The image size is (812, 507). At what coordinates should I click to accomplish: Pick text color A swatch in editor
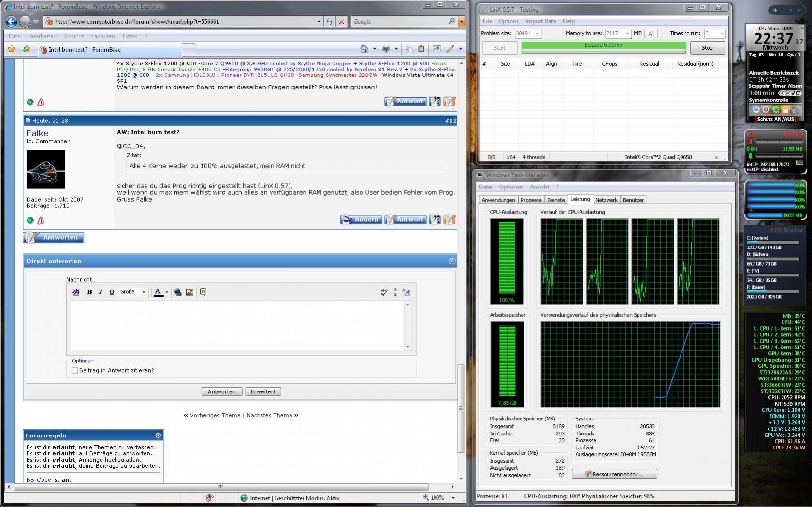point(158,292)
